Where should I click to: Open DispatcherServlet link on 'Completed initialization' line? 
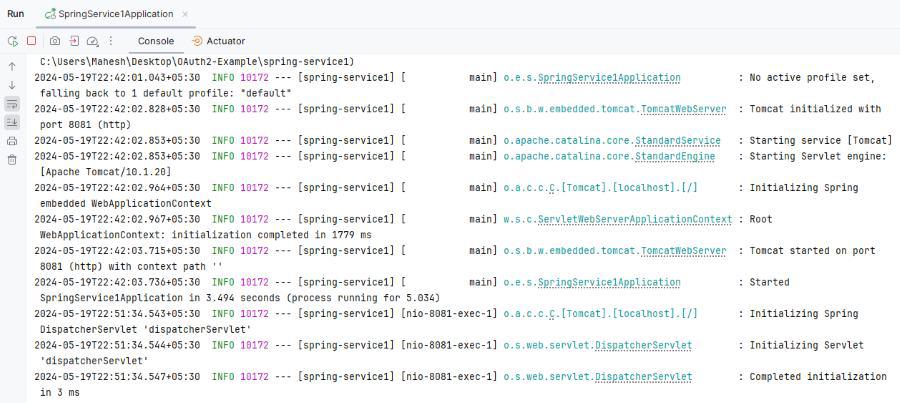(643, 377)
